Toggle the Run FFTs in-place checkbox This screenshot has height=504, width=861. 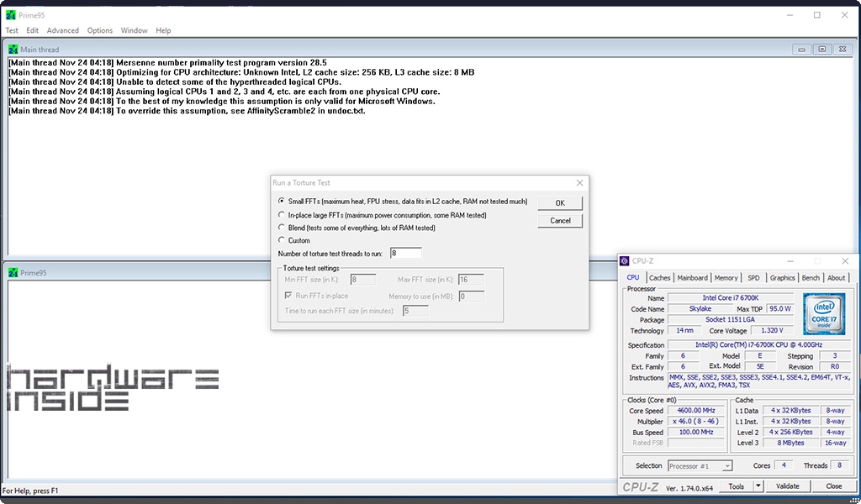[x=288, y=296]
